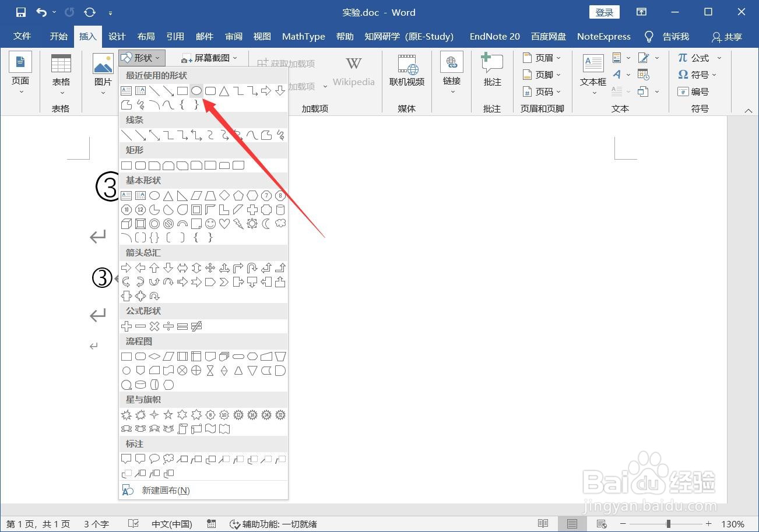The image size is (759, 532).
Task: Choose the division sign equation shape
Action: (x=168, y=326)
